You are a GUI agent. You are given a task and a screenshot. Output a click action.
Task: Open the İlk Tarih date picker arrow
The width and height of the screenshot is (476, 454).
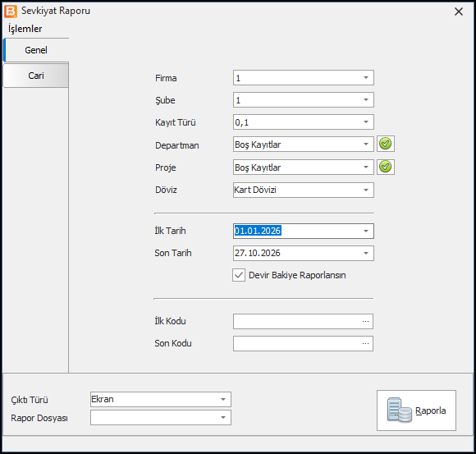(366, 231)
